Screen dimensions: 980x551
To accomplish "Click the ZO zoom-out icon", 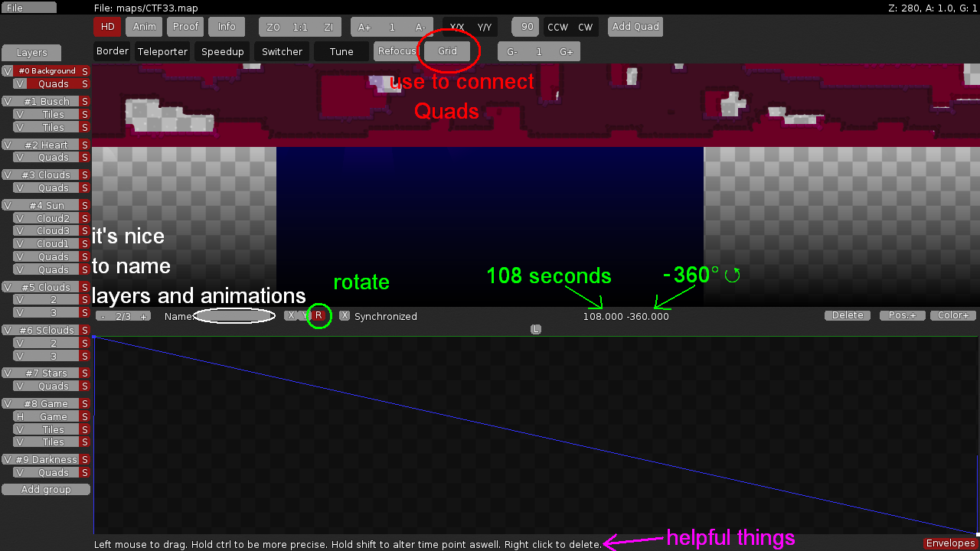I will (x=273, y=26).
